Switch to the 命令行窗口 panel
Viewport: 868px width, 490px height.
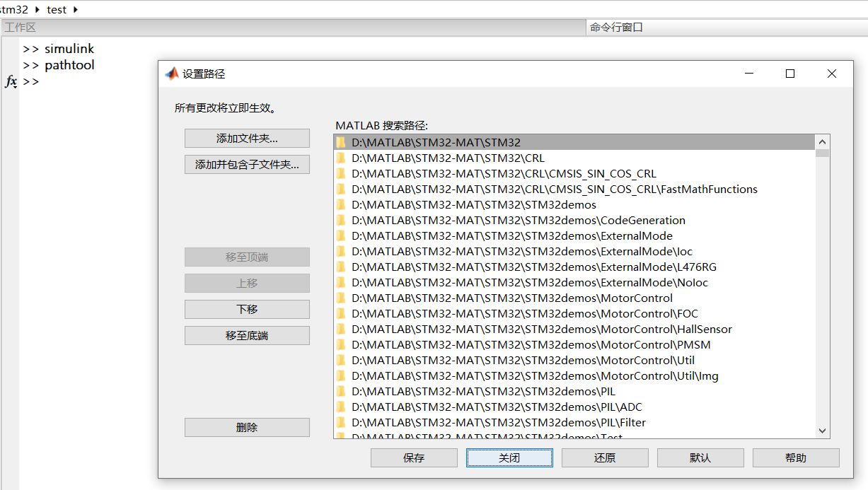click(x=615, y=27)
